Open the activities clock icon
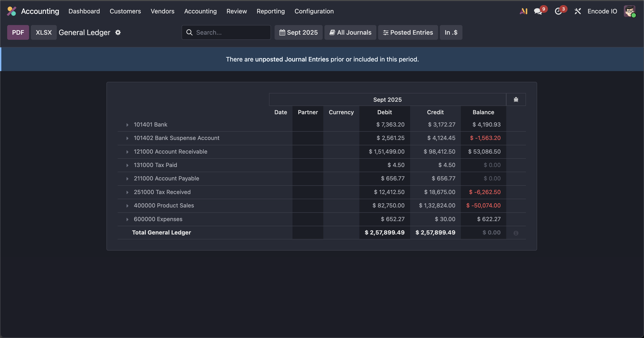644x338 pixels. pos(558,11)
